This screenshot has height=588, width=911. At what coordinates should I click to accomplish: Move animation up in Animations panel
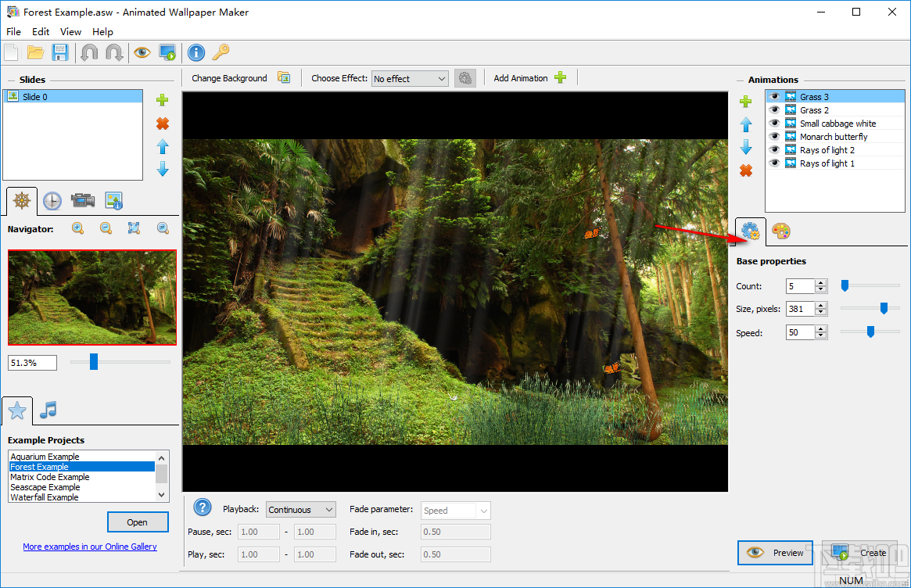(x=745, y=124)
